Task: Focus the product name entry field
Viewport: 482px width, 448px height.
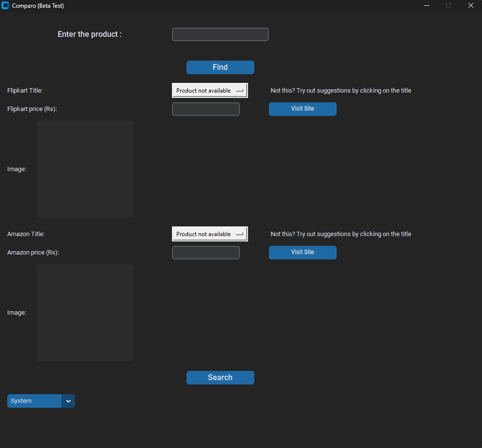Action: tap(220, 34)
